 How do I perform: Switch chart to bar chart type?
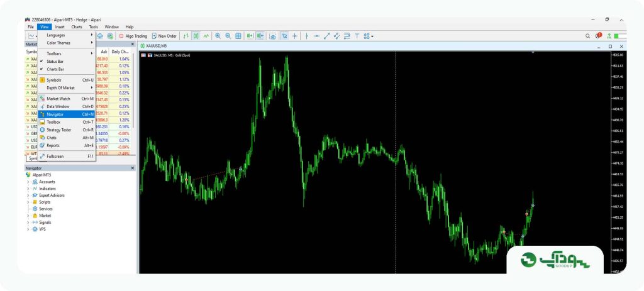click(x=186, y=36)
